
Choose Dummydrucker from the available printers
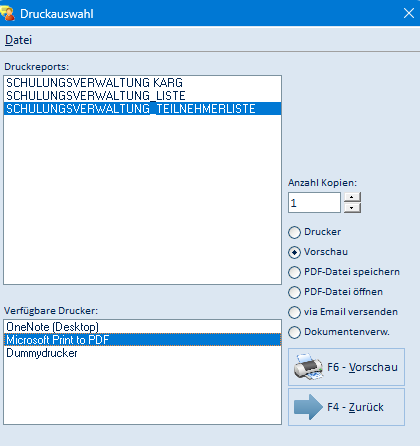[142, 353]
